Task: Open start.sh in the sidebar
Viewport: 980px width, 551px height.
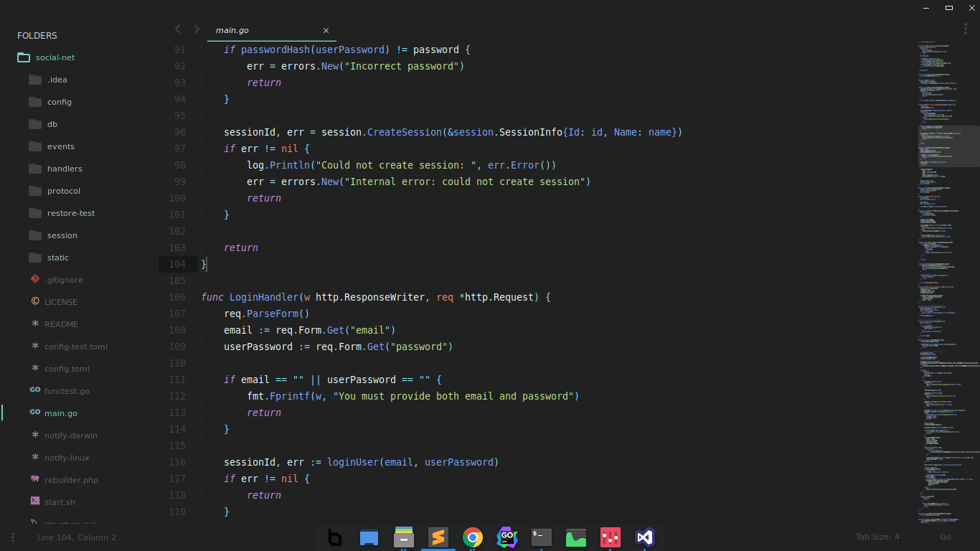Action: tap(60, 502)
